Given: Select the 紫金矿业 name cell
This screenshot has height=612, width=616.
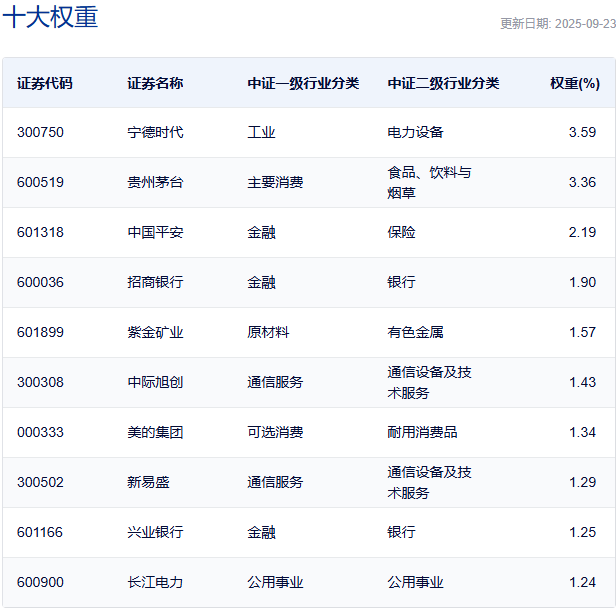Looking at the screenshot, I should tap(155, 332).
